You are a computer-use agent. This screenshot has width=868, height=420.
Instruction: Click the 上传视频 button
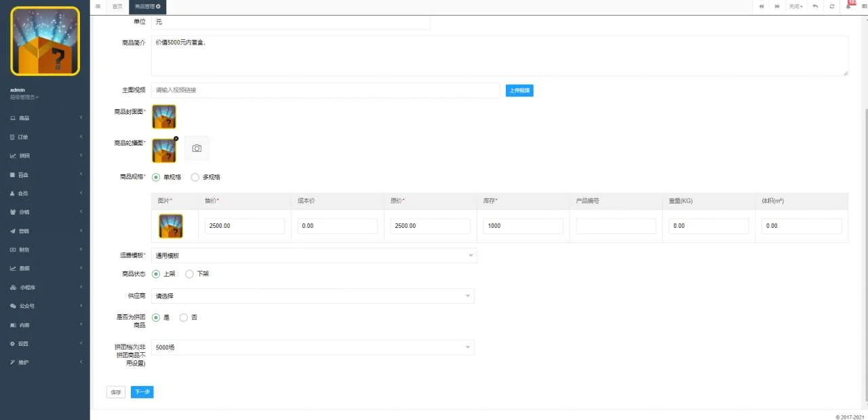(x=519, y=90)
